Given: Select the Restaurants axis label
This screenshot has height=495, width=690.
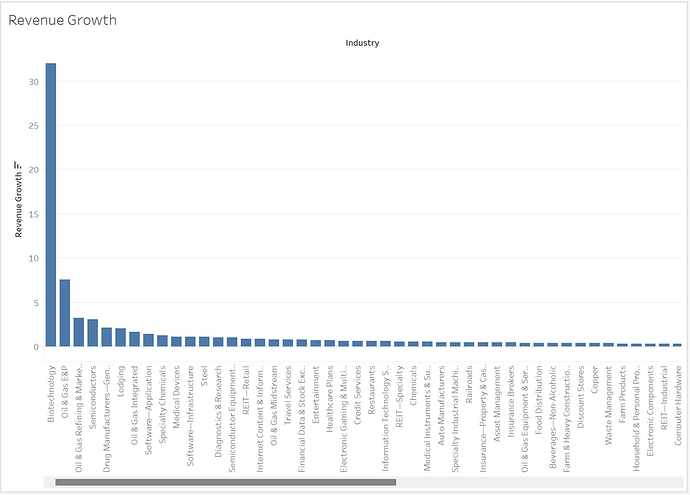Looking at the screenshot, I should click(372, 385).
